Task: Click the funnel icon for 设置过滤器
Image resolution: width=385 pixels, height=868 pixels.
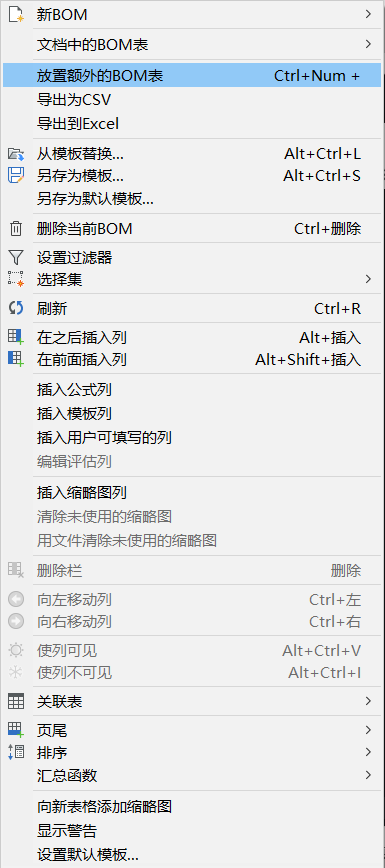Action: (16, 257)
